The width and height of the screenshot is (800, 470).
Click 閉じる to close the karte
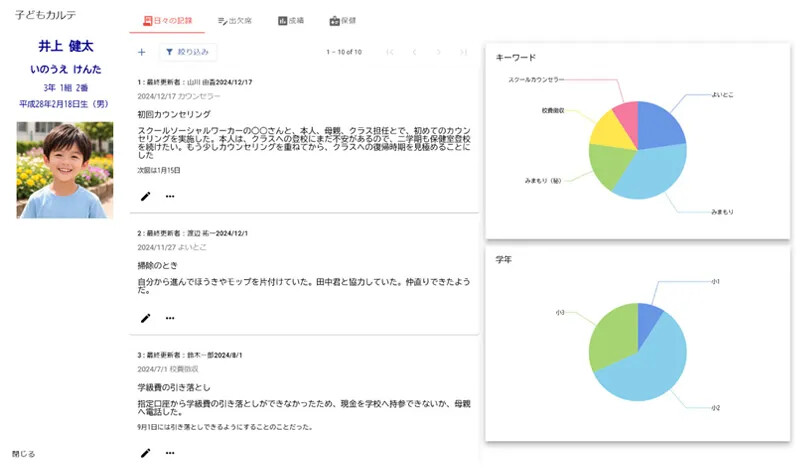point(23,454)
